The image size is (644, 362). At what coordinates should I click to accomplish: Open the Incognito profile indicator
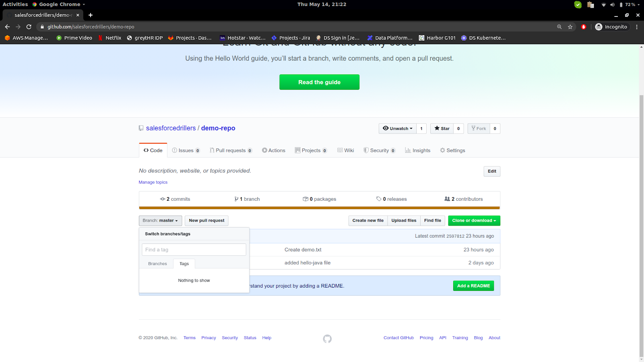[x=611, y=27]
